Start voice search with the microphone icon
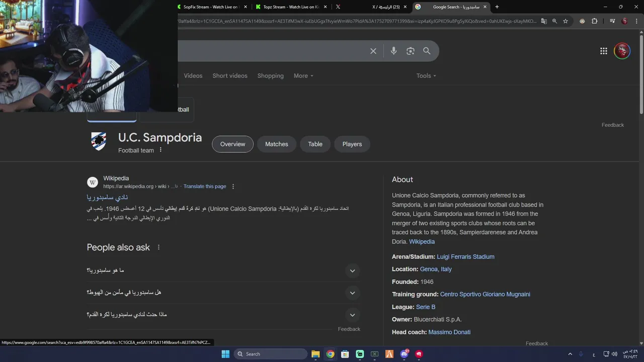644x362 pixels. point(393,51)
